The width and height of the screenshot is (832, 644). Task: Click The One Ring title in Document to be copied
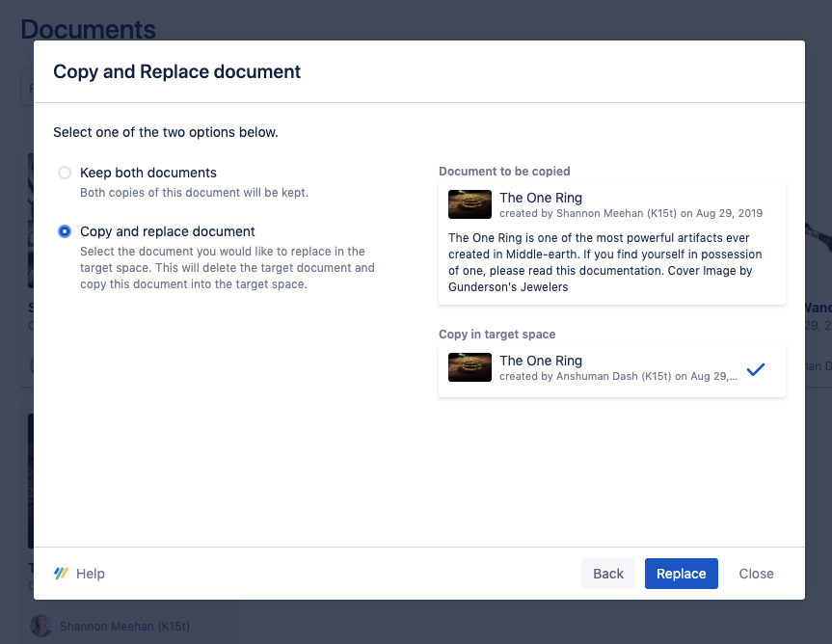coord(541,198)
